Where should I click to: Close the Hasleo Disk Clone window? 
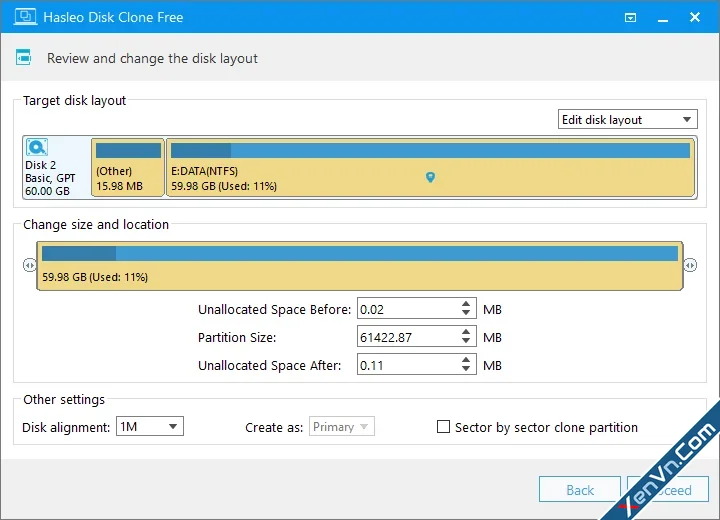pos(695,17)
